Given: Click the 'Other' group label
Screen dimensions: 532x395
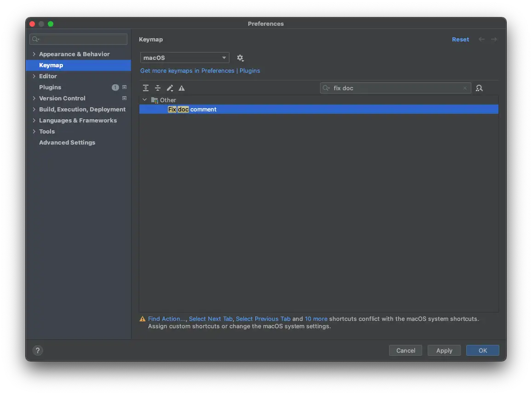Looking at the screenshot, I should (x=168, y=100).
